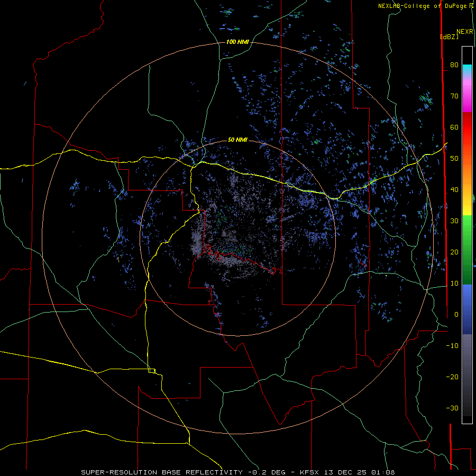Click the 30 value on the dBZ scale
The height and width of the screenshot is (476, 476).
pos(454,221)
